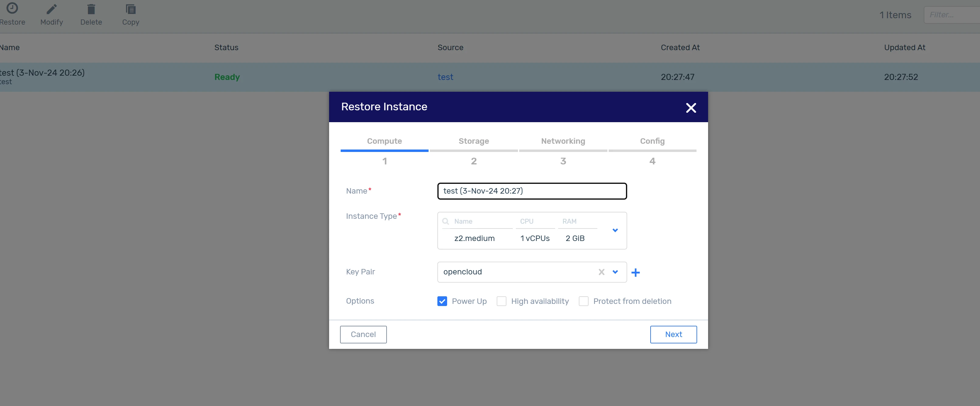Add a new key pair with plus icon
The width and height of the screenshot is (980, 406).
coord(635,272)
